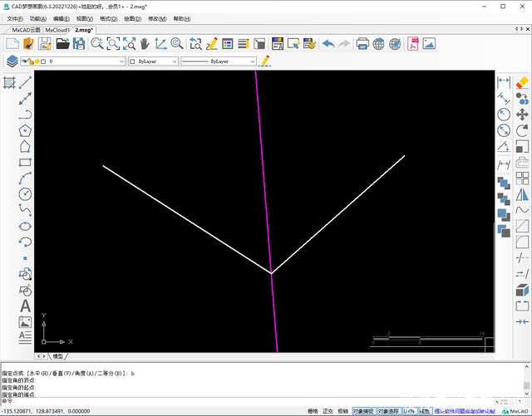Select the rotate tool
This screenshot has height=416, width=532.
coord(522,130)
